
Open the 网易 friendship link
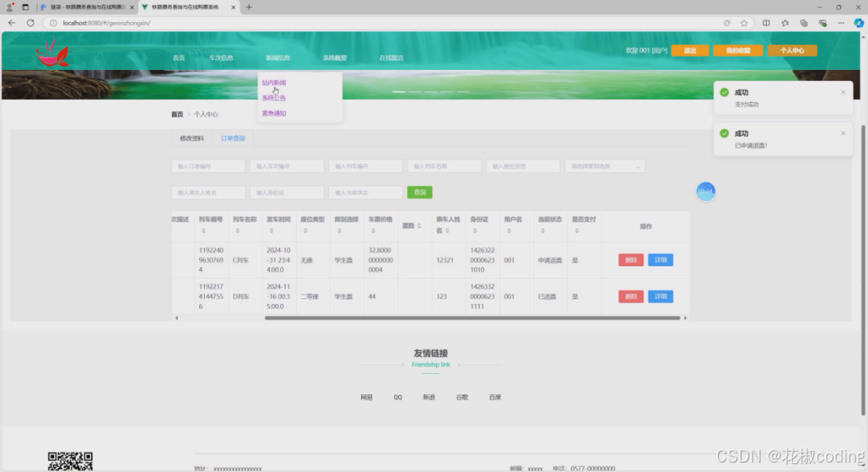367,397
